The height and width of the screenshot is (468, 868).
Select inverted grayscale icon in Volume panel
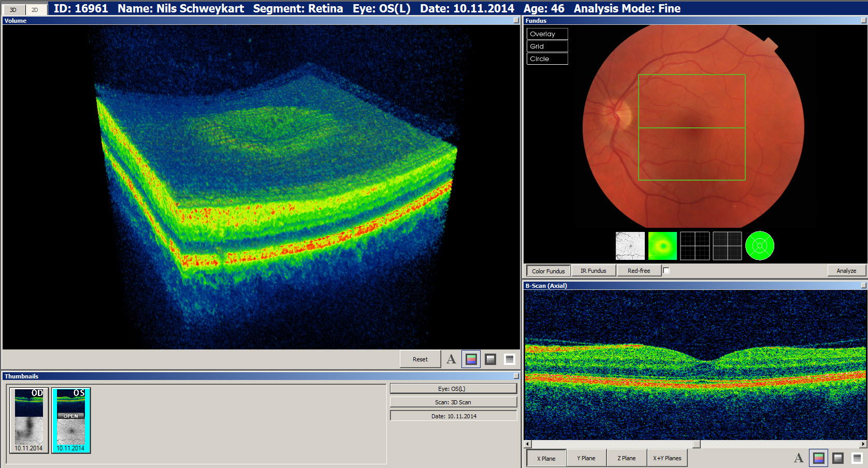point(510,359)
